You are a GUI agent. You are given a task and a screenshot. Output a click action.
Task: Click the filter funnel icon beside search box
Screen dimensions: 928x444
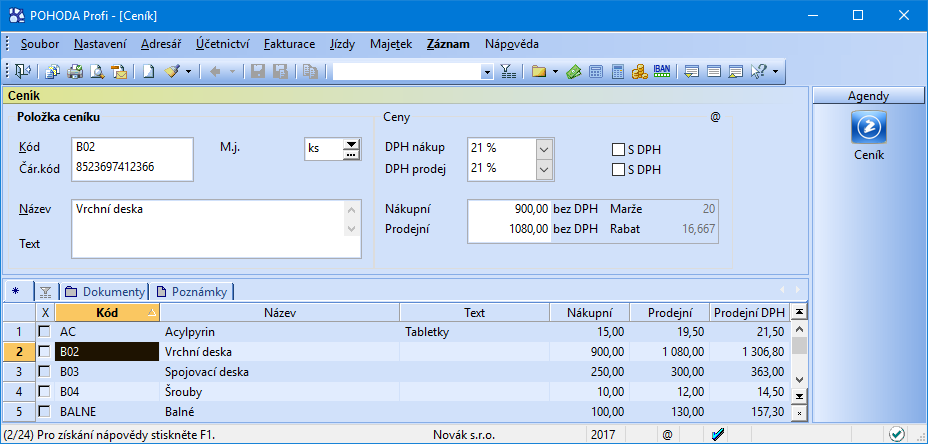pyautogui.click(x=508, y=72)
